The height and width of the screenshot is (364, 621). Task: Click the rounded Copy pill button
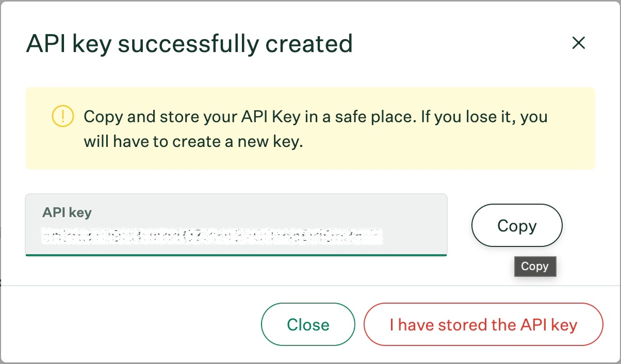pyautogui.click(x=516, y=225)
